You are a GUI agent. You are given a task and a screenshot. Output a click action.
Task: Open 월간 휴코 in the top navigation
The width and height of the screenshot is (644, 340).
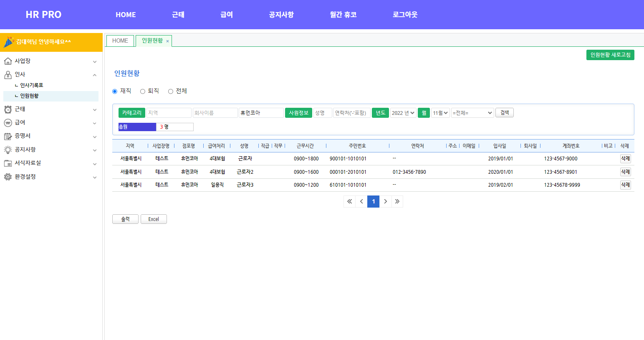[x=343, y=15]
